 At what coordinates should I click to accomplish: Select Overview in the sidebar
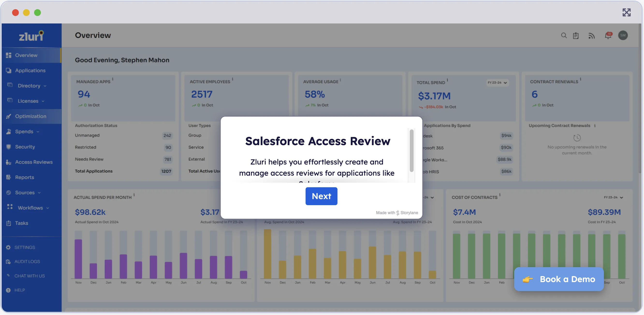[x=31, y=55]
